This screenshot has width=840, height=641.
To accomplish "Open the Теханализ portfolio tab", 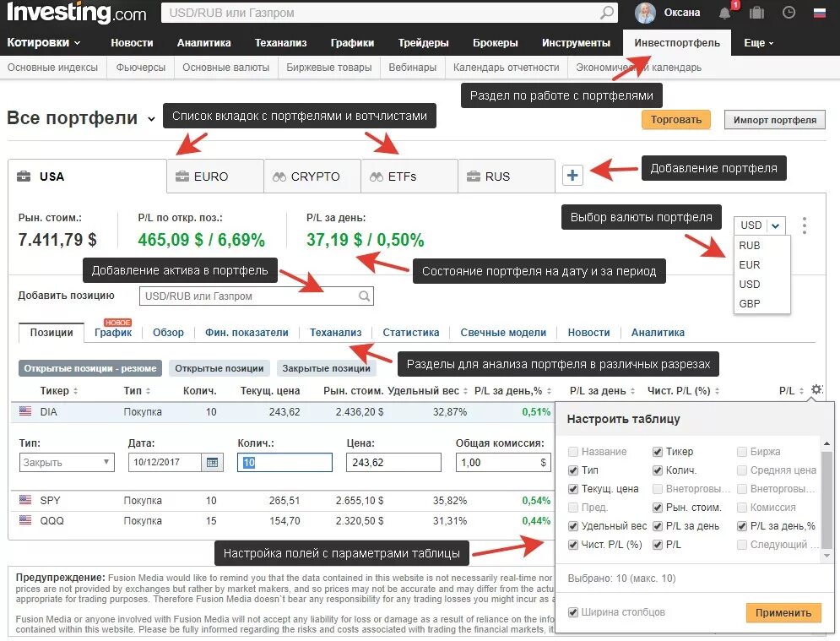I will 335,332.
